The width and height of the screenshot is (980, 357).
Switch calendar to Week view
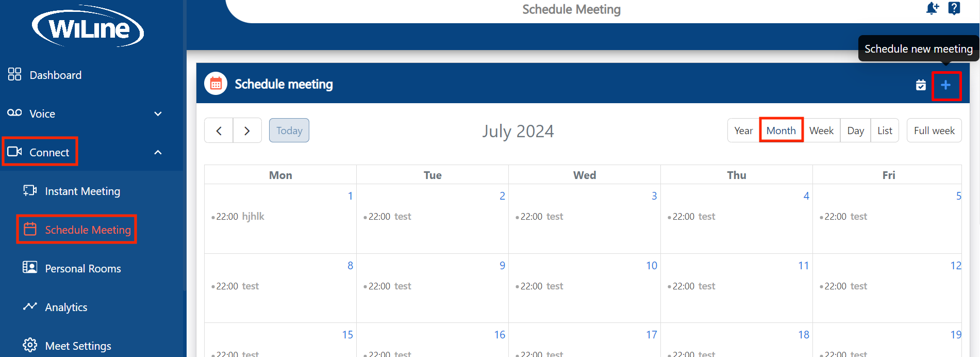pyautogui.click(x=821, y=131)
